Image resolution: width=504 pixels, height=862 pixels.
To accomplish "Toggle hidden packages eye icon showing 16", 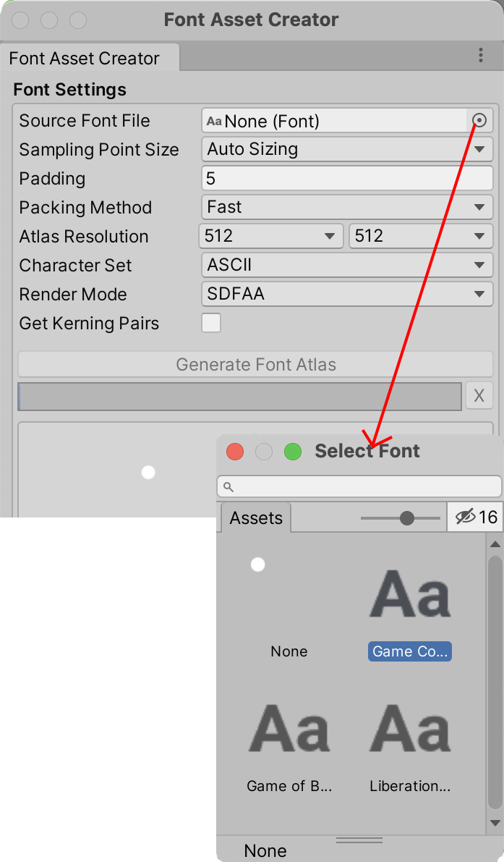I will pyautogui.click(x=474, y=517).
